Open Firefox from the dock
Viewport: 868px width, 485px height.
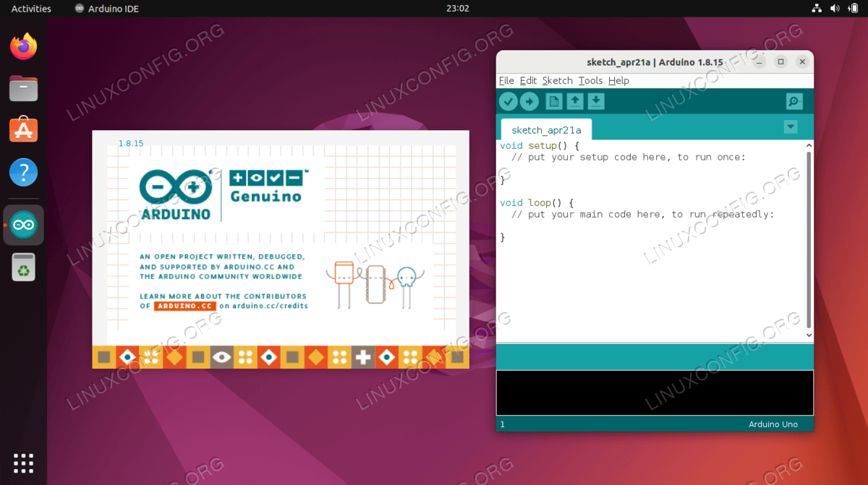(x=23, y=46)
